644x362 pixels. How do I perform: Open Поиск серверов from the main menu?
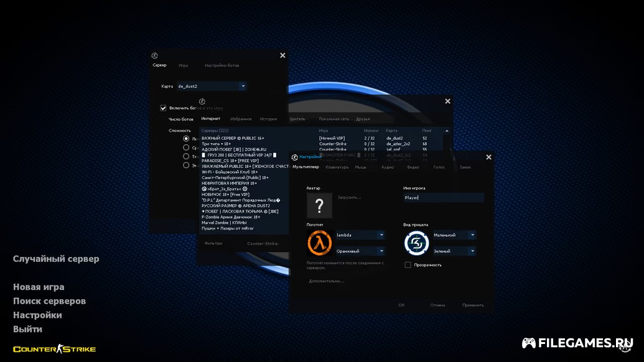(x=50, y=301)
